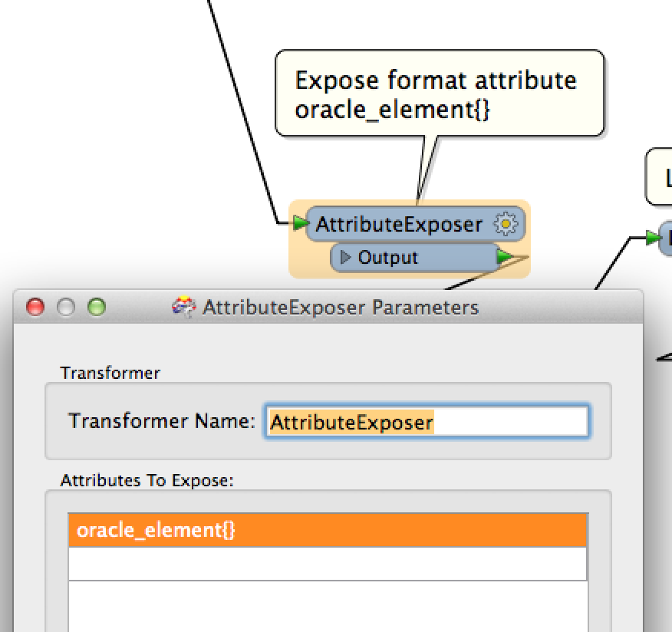This screenshot has height=632, width=672.
Task: Click the FME icon in dialog title
Action: [x=184, y=307]
